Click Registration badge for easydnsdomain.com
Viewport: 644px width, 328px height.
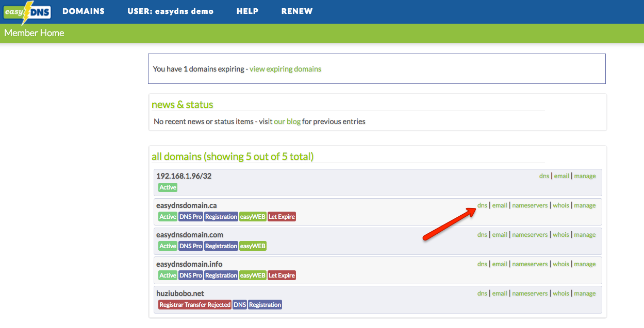(x=221, y=246)
